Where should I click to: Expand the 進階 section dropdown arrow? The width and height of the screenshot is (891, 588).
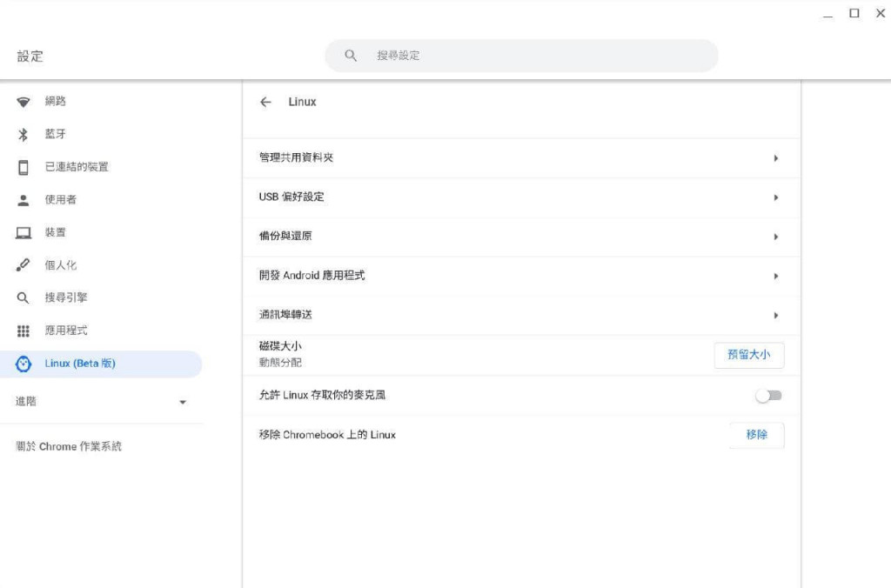point(183,402)
